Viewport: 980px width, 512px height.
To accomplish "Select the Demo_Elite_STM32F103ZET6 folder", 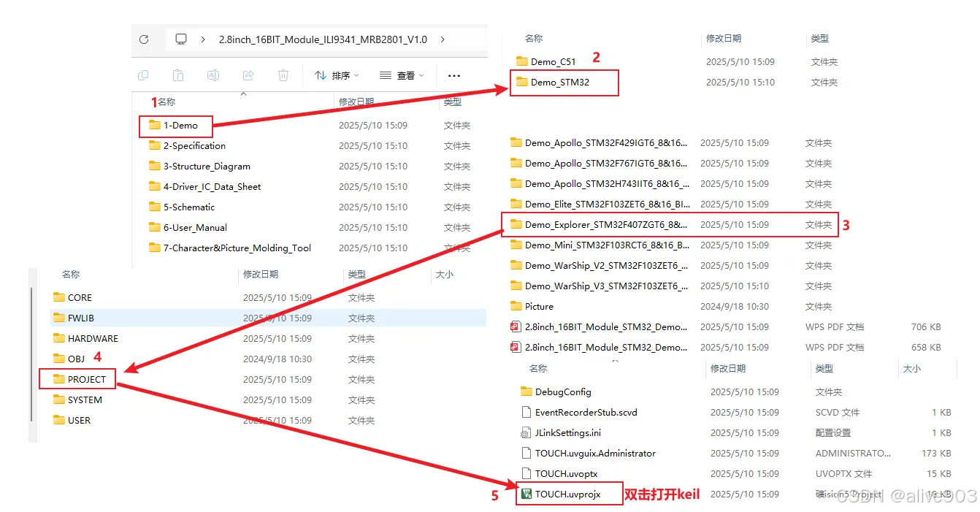I will [599, 205].
